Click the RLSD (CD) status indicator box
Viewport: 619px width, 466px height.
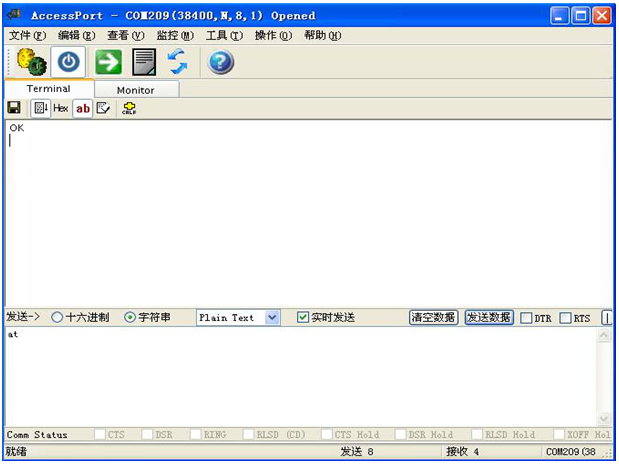248,434
